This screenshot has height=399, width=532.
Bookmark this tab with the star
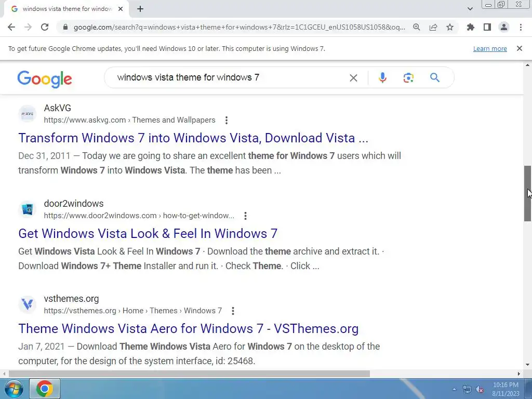click(450, 27)
